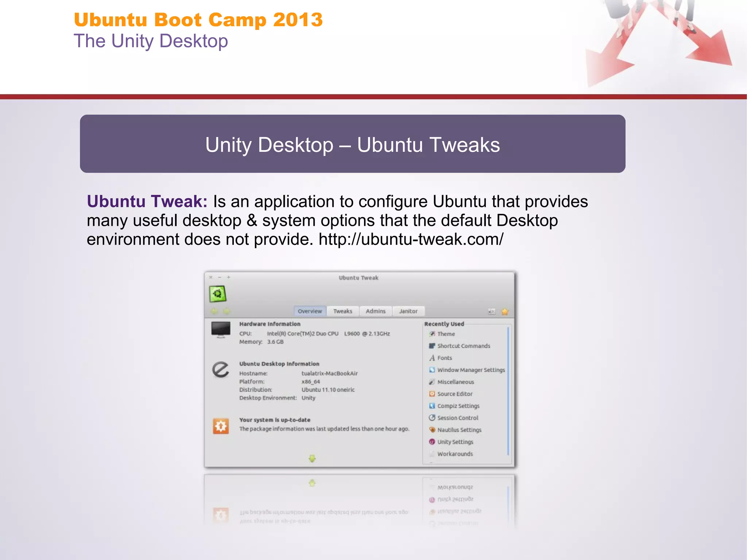The height and width of the screenshot is (560, 747).
Task: Open Compiz Settings entry
Action: (x=458, y=406)
